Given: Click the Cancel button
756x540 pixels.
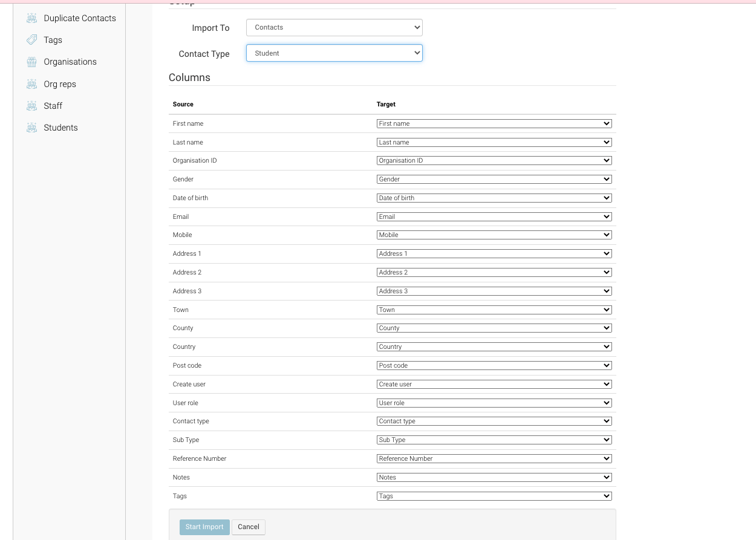Looking at the screenshot, I should (x=248, y=527).
